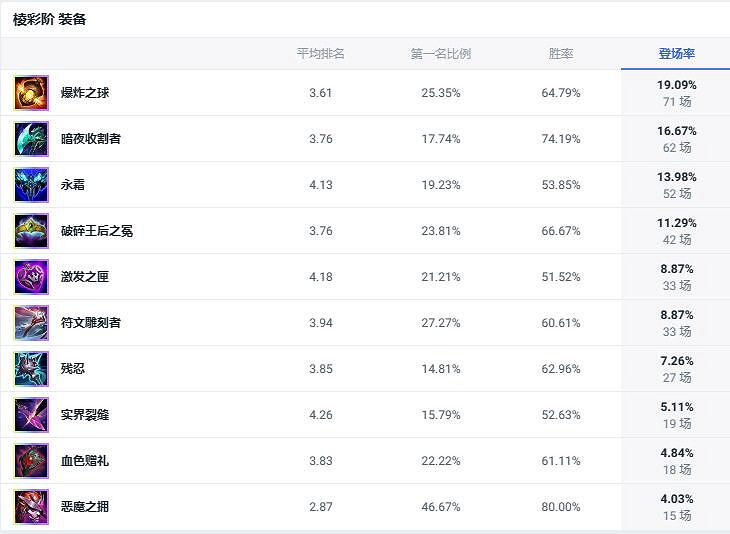Sort table by 第一名比例 column
730x534 pixels.
click(x=440, y=54)
